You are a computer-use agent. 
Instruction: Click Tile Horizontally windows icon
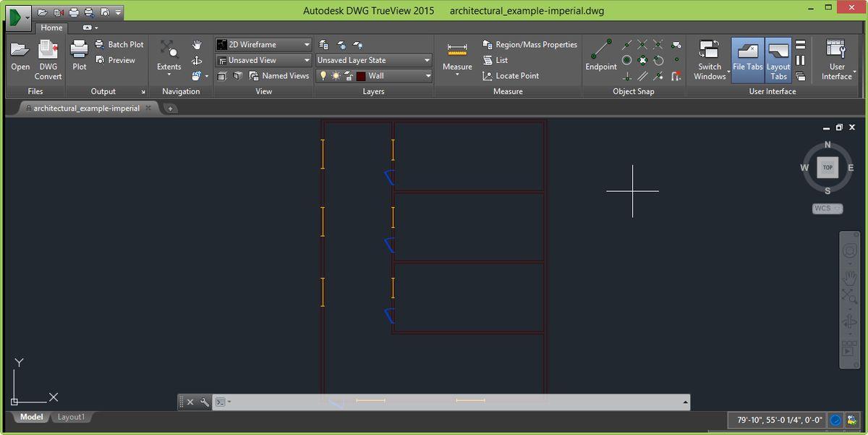801,45
